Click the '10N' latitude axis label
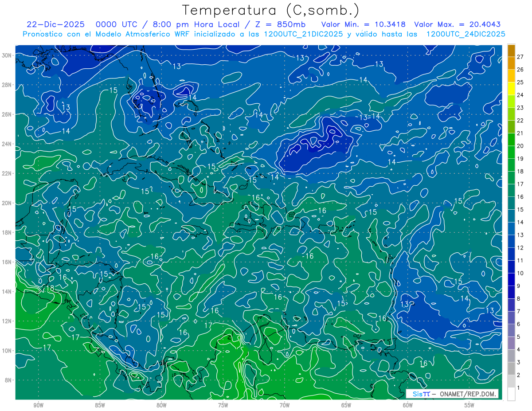The image size is (532, 411). click(6, 351)
